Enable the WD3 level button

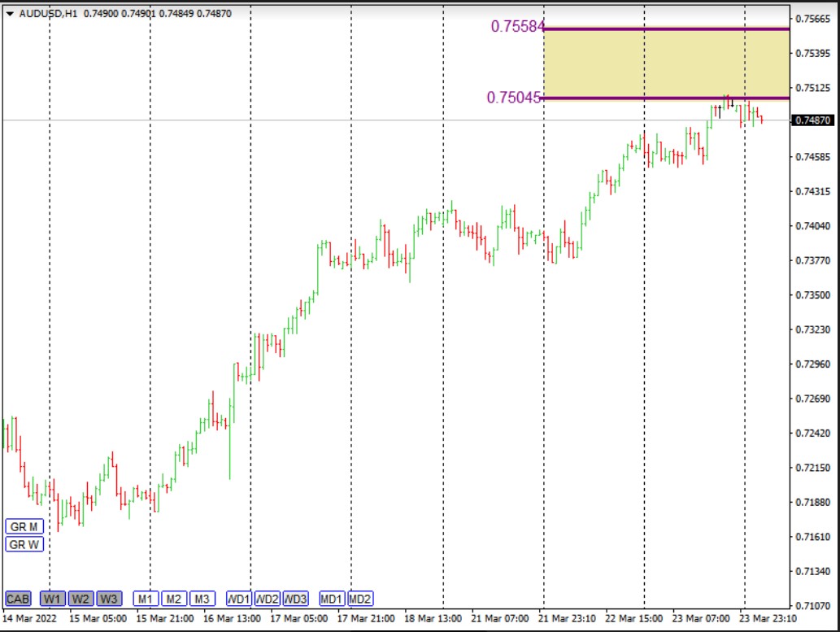tap(296, 599)
